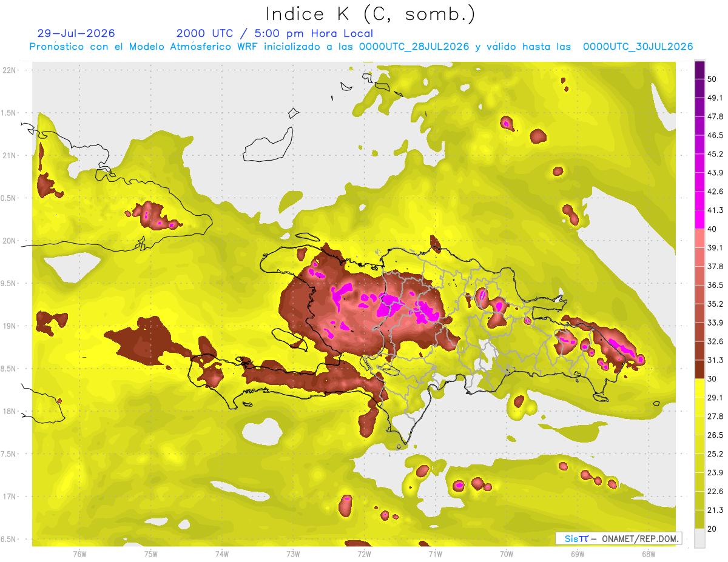Click the forecast date '29-Jul-2026'

coord(76,33)
